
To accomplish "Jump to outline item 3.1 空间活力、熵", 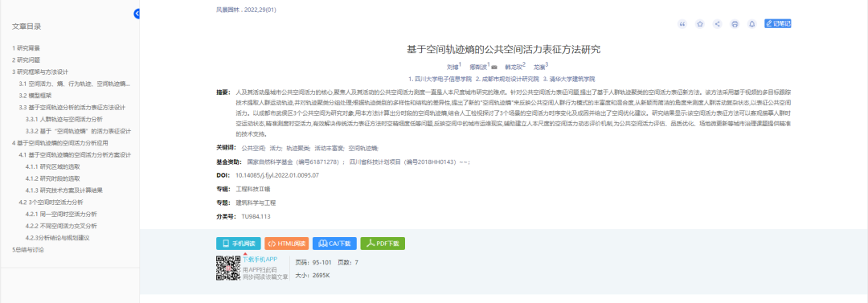I will [75, 84].
